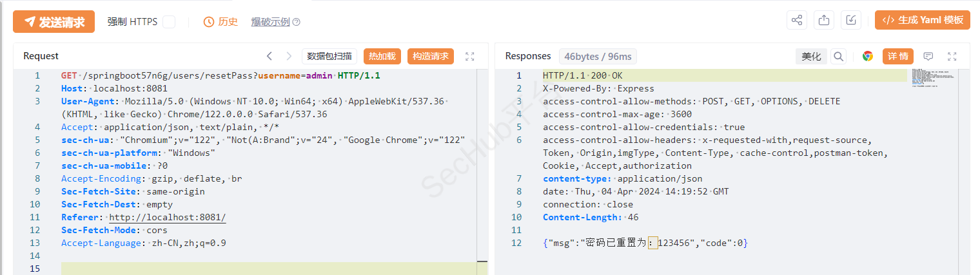980x275 pixels.
Task: Click the share icon button
Action: (797, 21)
